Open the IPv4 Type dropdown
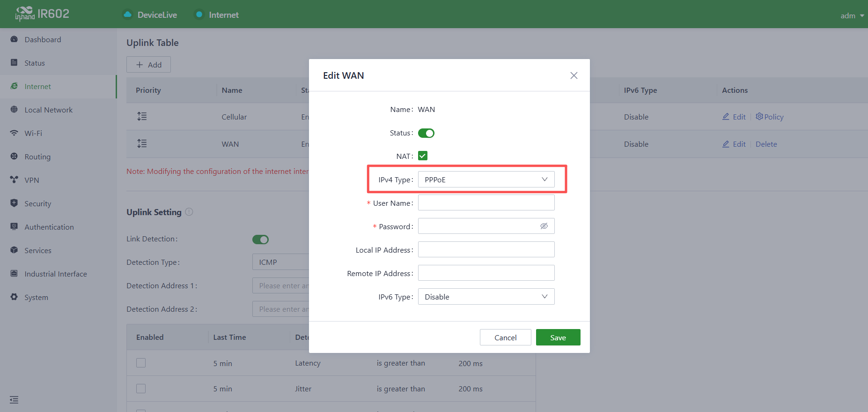Viewport: 868px width, 412px height. [x=486, y=180]
